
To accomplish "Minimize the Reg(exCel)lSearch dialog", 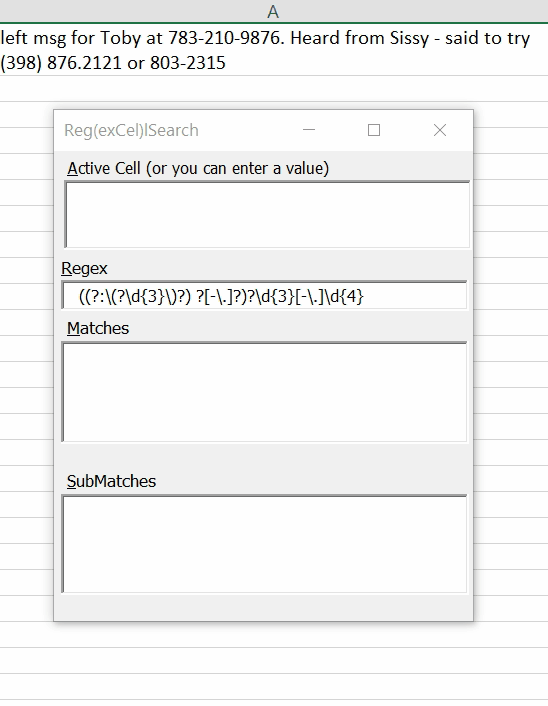I will tap(309, 130).
